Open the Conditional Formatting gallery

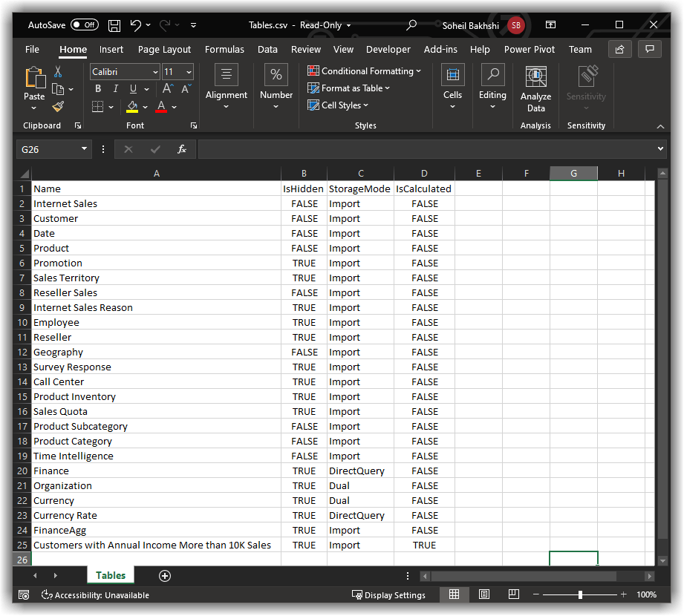tap(363, 71)
